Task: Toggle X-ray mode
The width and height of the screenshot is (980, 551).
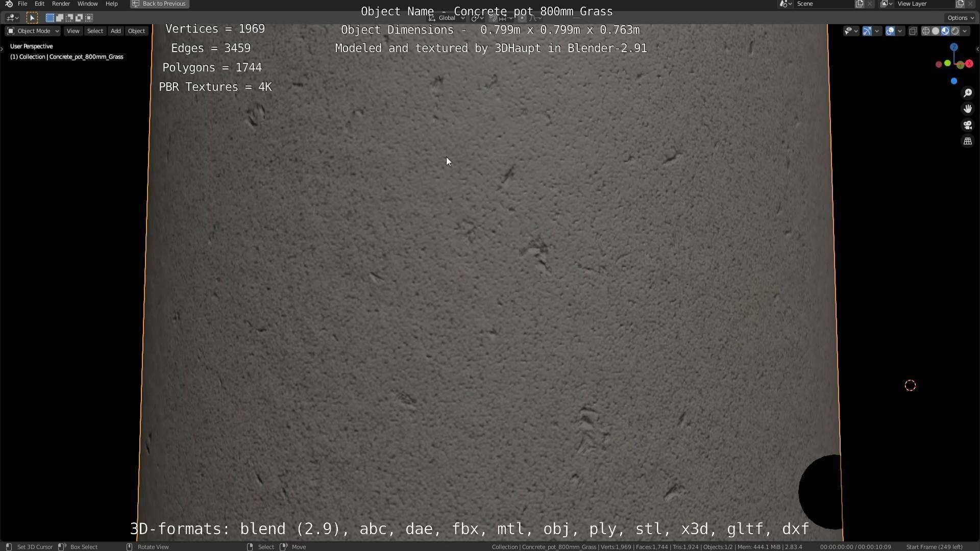Action: coord(913,31)
